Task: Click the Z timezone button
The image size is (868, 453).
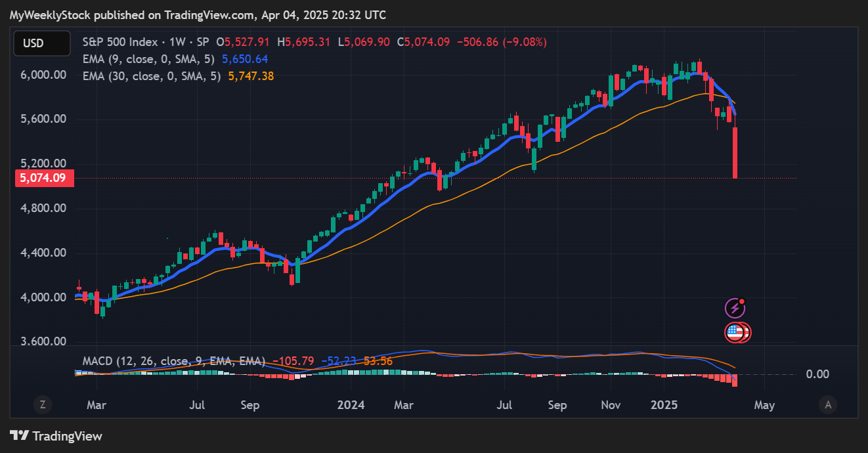Action: [x=42, y=405]
